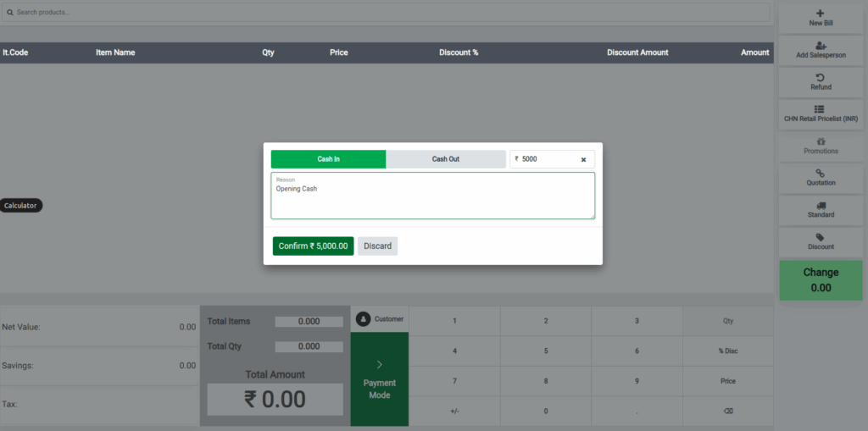Confirm ₹ 5,000.00 cash in
The width and height of the screenshot is (868, 431).
(314, 246)
